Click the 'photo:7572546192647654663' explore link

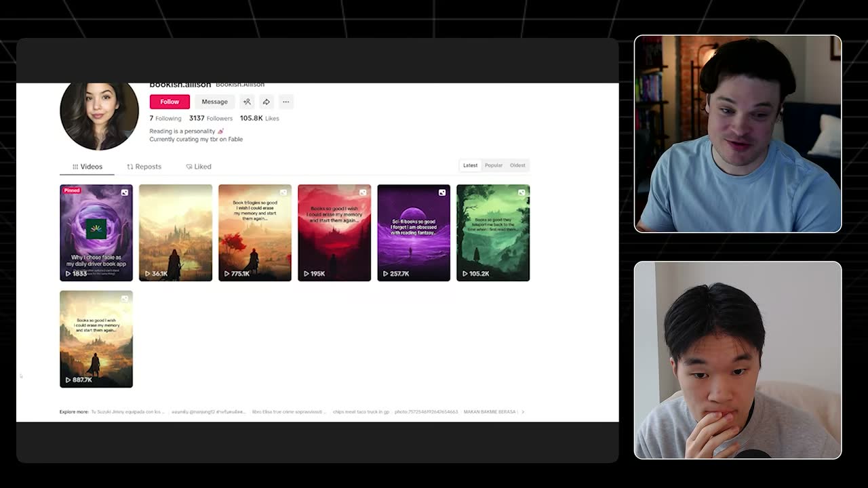(x=427, y=411)
